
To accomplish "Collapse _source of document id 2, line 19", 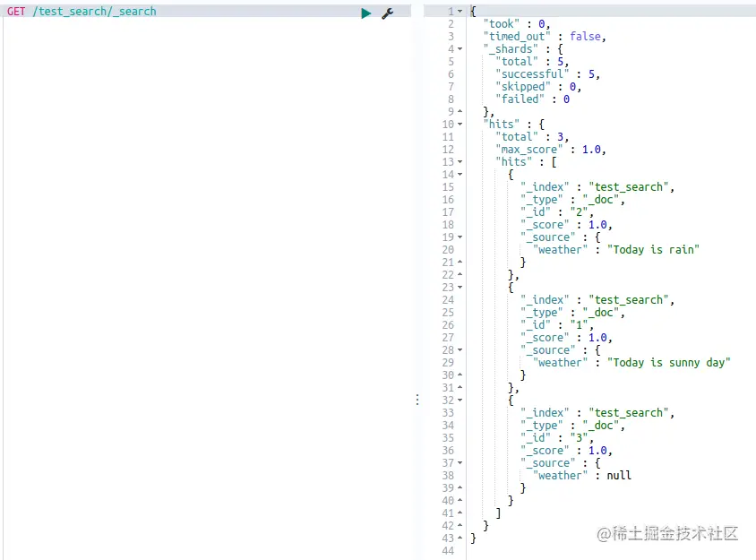I will 460,237.
